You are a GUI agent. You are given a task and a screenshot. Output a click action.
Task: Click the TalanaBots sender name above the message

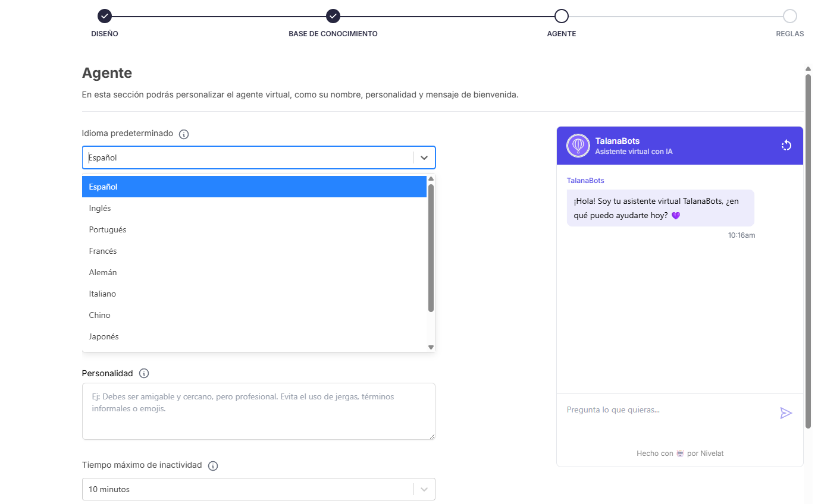tap(585, 180)
